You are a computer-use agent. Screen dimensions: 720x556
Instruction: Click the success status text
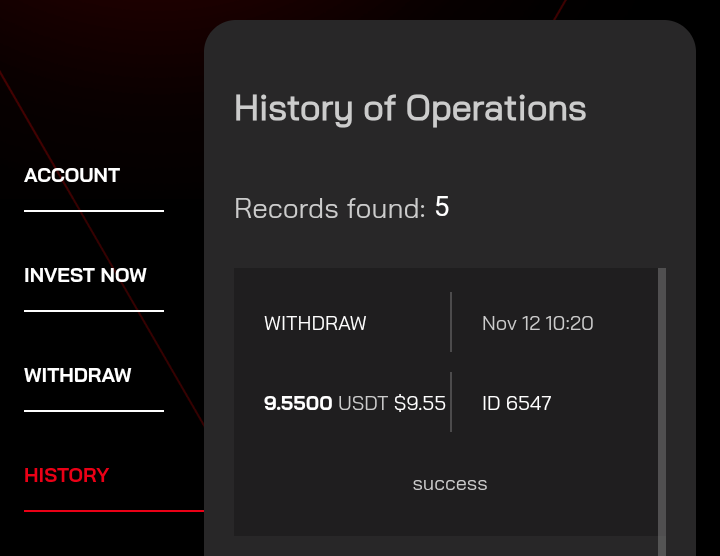(450, 484)
